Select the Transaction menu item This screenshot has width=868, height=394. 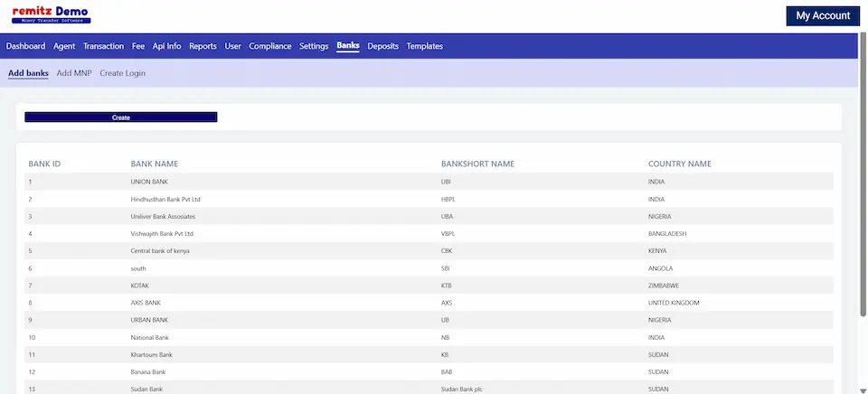coord(103,46)
